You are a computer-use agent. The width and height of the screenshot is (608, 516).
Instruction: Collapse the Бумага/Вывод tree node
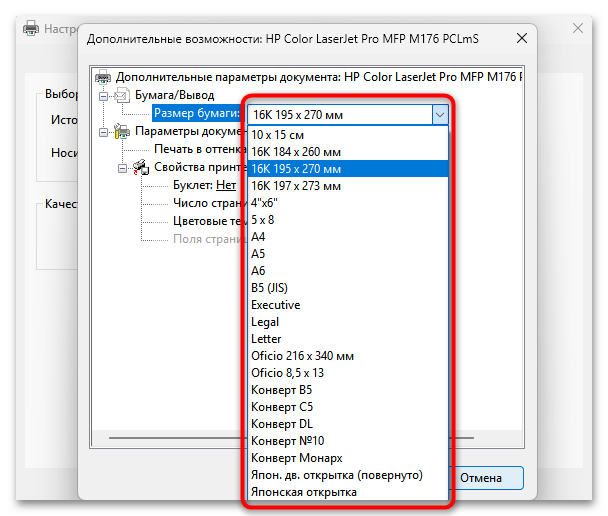[103, 96]
